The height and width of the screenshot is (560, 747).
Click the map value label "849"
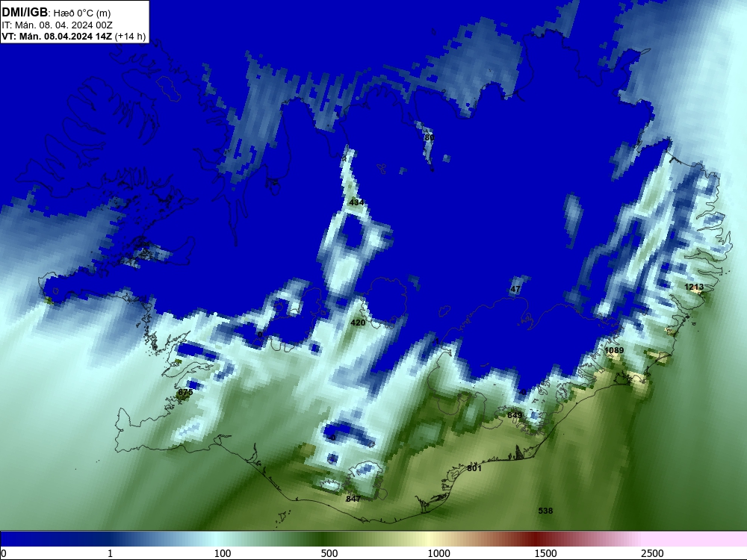click(x=515, y=415)
